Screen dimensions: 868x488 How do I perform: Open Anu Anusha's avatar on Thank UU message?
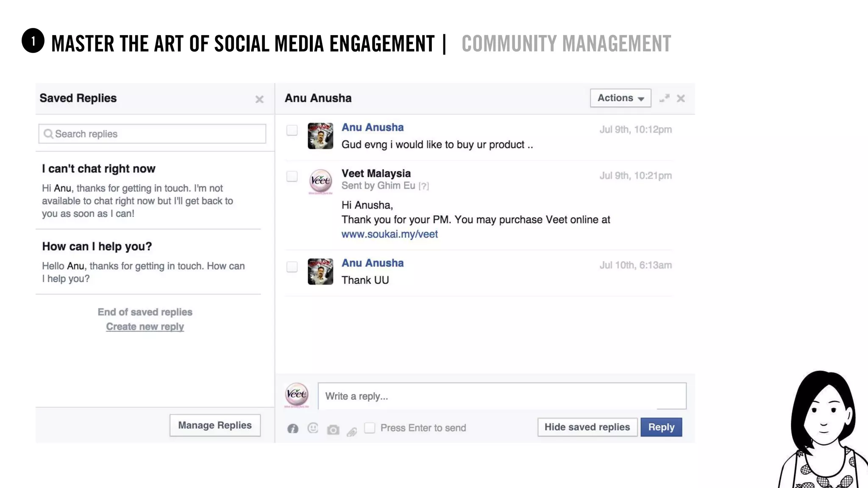click(x=320, y=272)
